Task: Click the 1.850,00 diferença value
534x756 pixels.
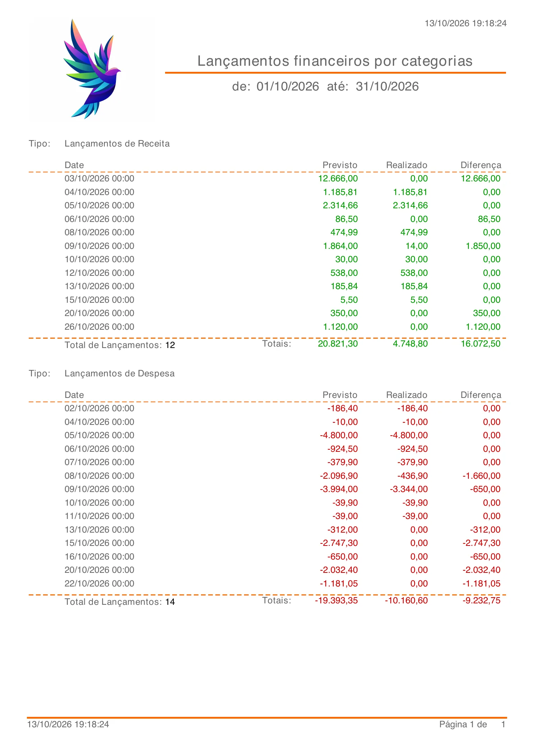Action: 483,246
